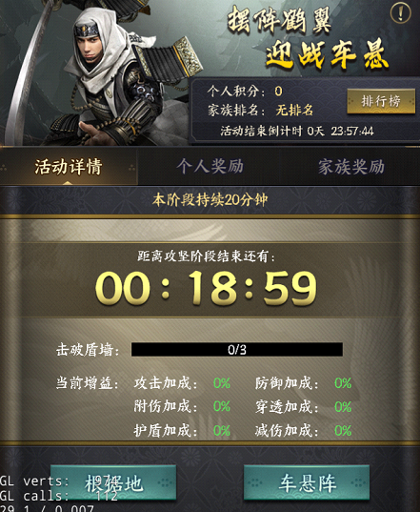Click the 00:18:59 countdown timer
This screenshot has width=420, height=512.
click(x=206, y=289)
